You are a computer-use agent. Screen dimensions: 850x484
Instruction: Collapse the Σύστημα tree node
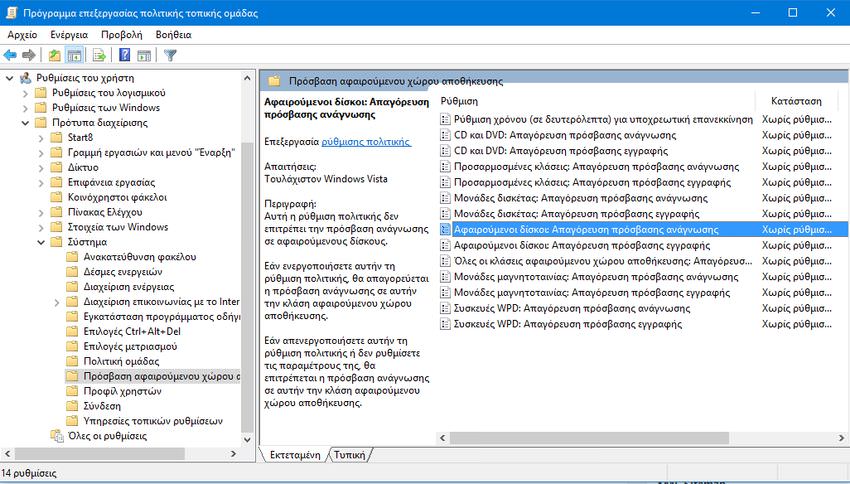click(x=41, y=242)
